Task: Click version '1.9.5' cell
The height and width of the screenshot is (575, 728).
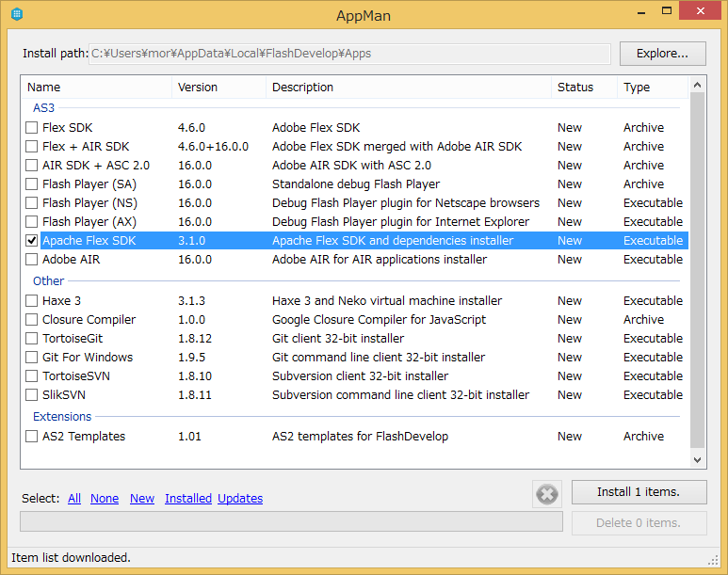Action: tap(191, 358)
